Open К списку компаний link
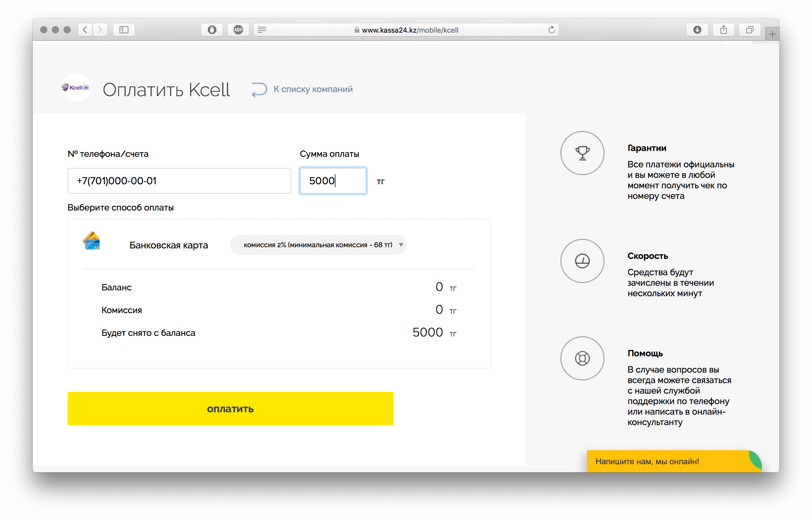The image size is (812, 519). click(x=313, y=89)
